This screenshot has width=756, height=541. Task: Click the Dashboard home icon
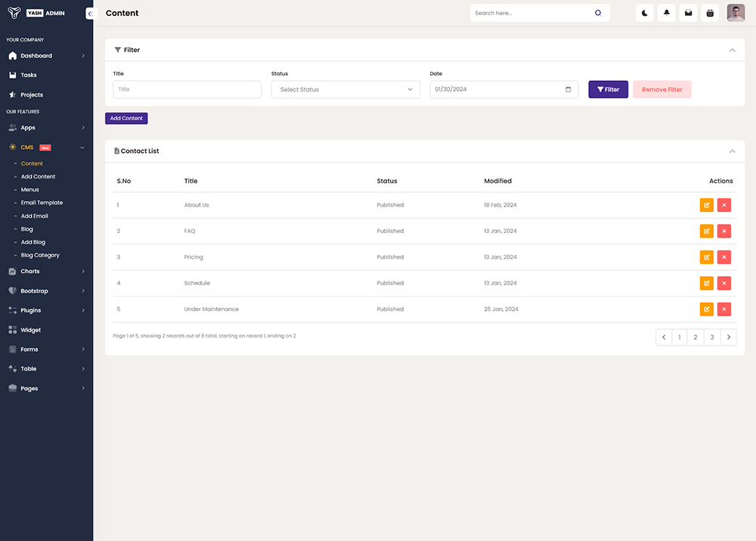tap(13, 55)
